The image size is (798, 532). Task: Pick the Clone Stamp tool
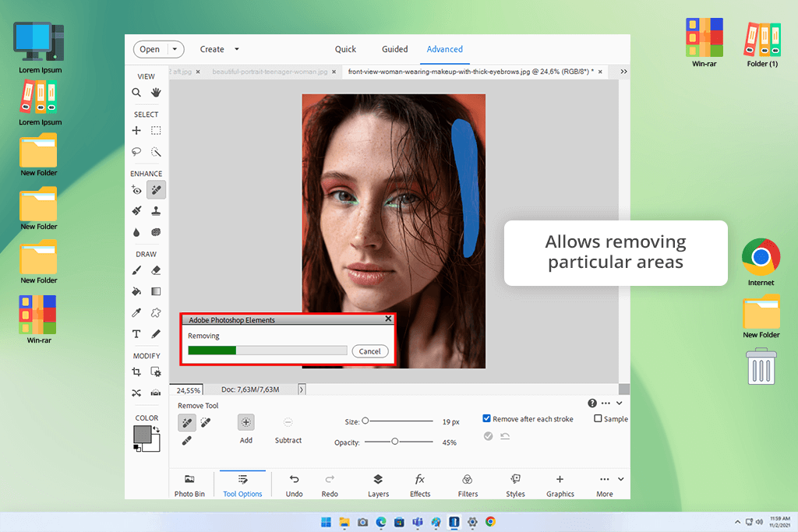click(156, 210)
